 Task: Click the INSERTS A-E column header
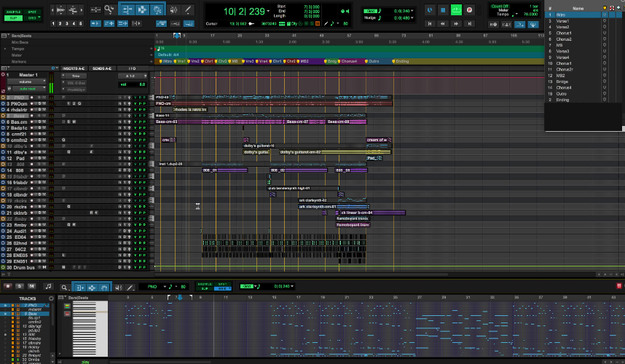point(74,68)
